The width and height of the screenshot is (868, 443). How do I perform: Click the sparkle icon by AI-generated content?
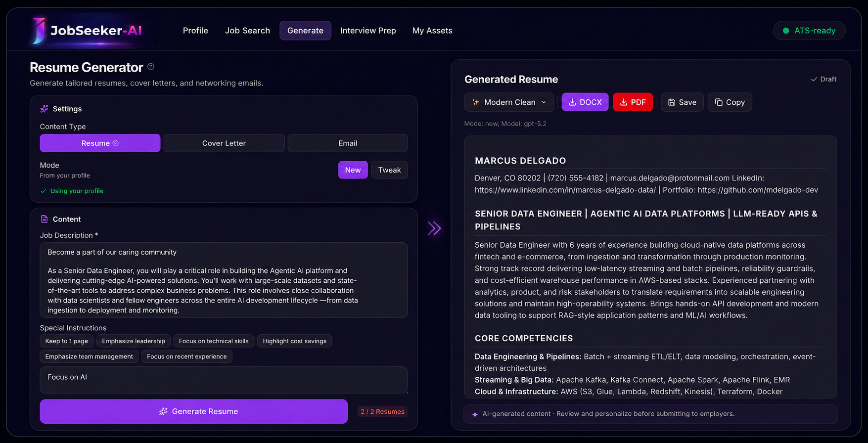pyautogui.click(x=475, y=414)
